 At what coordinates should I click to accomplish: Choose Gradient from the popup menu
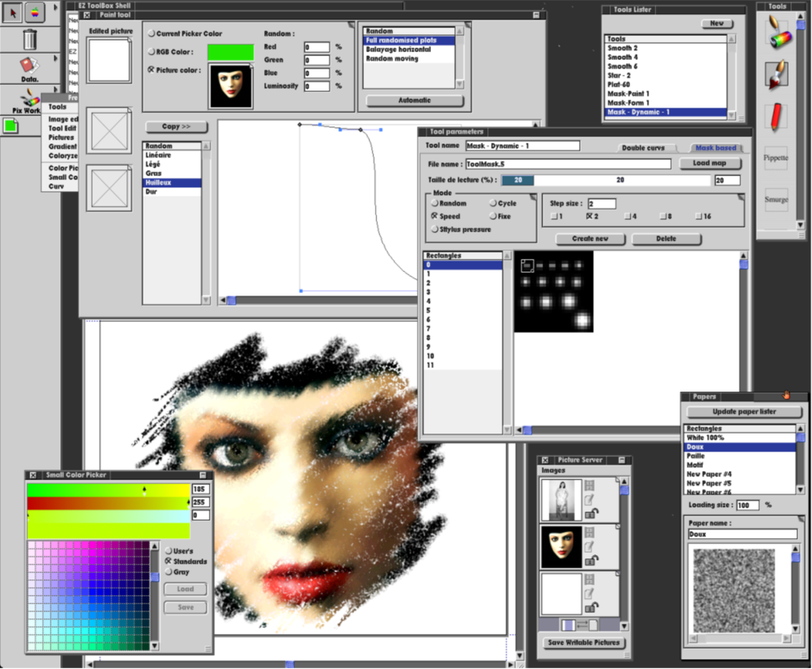(62, 147)
